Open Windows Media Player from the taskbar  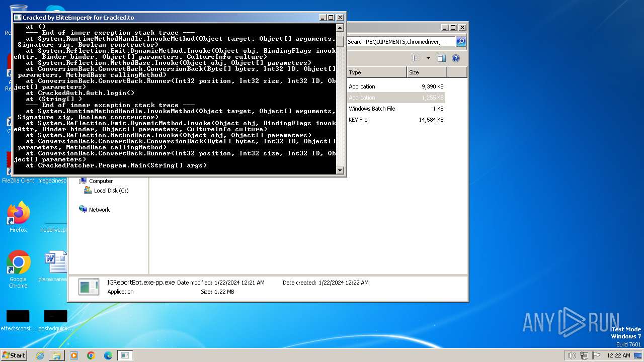[74, 355]
